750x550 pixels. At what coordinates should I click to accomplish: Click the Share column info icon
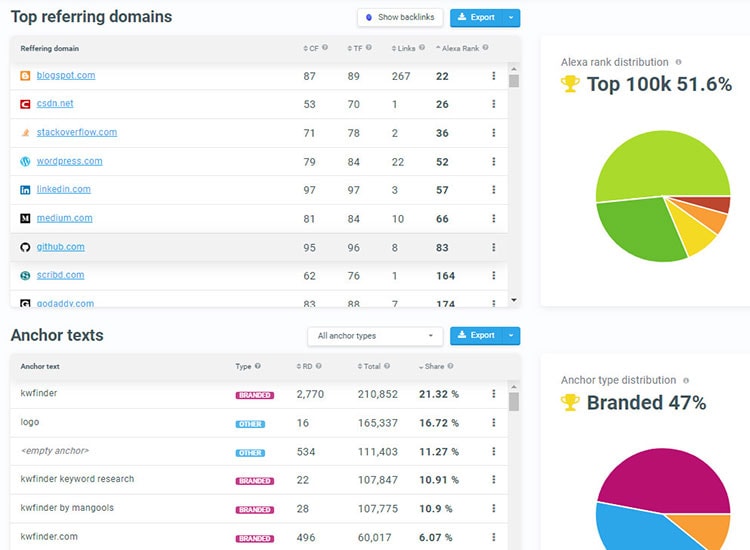[451, 366]
